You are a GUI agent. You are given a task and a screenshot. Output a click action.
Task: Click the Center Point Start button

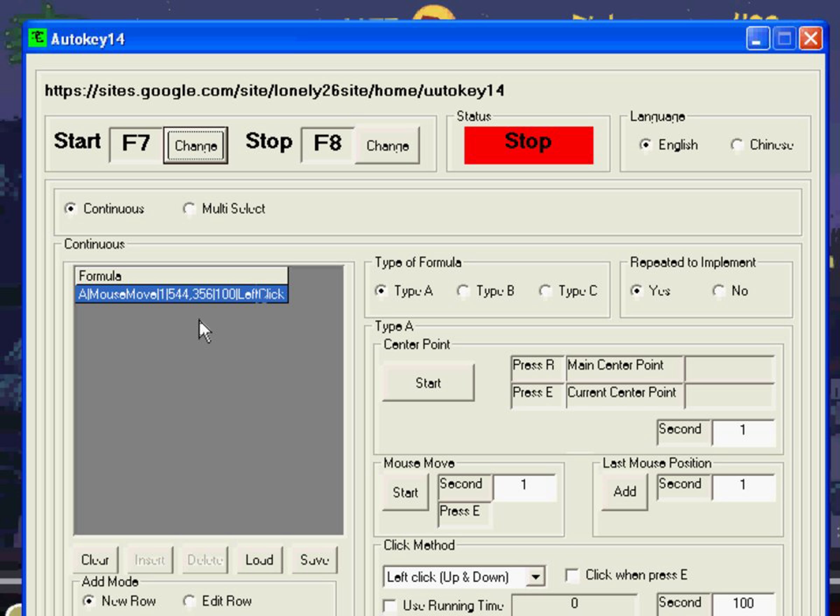(x=428, y=383)
